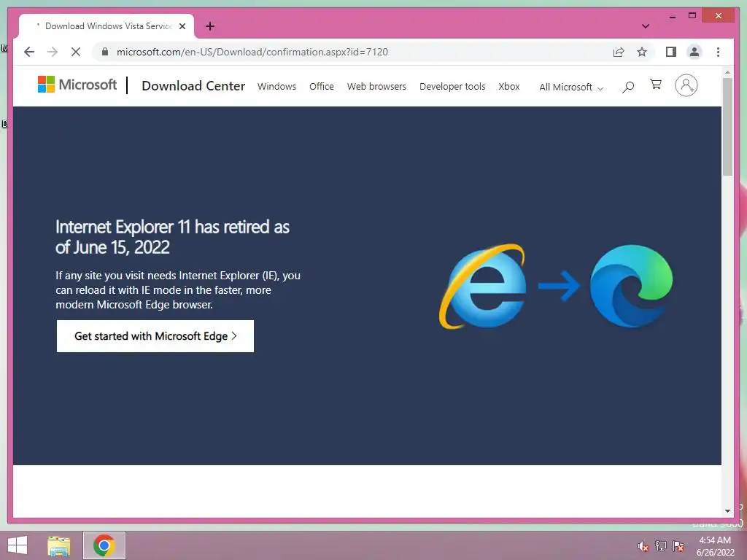This screenshot has width=747, height=560.
Task: View site information padlock icon
Action: pos(105,52)
